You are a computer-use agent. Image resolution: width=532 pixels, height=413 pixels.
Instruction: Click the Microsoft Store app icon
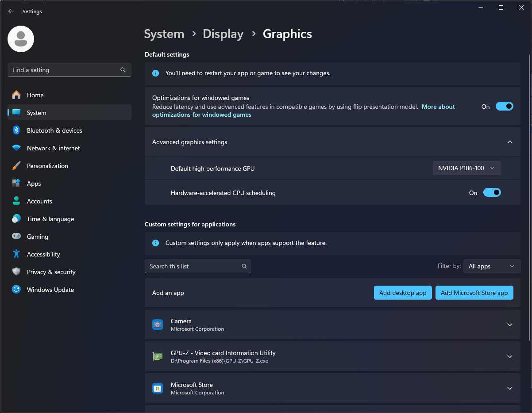point(157,388)
